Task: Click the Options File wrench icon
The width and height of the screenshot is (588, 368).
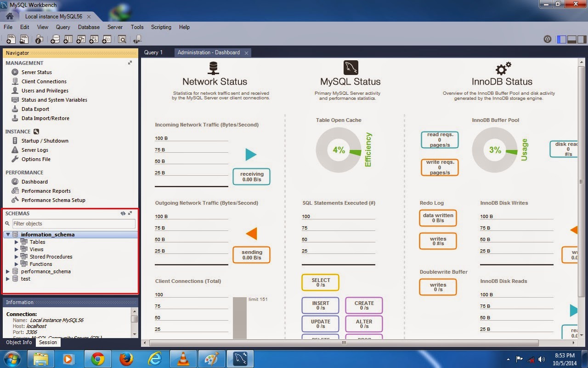Action: 15,159
